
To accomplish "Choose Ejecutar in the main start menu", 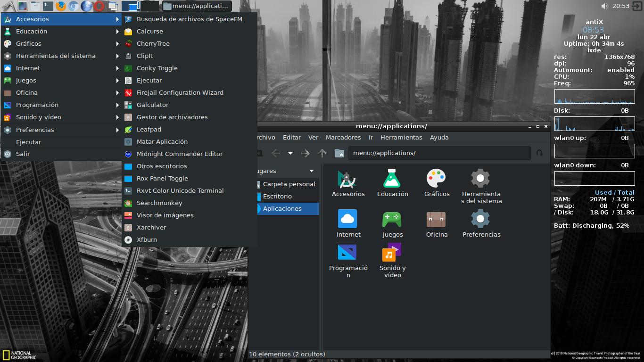I will (61, 142).
